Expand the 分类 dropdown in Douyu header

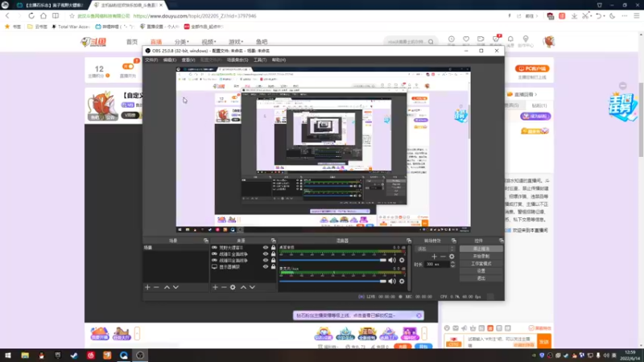182,42
